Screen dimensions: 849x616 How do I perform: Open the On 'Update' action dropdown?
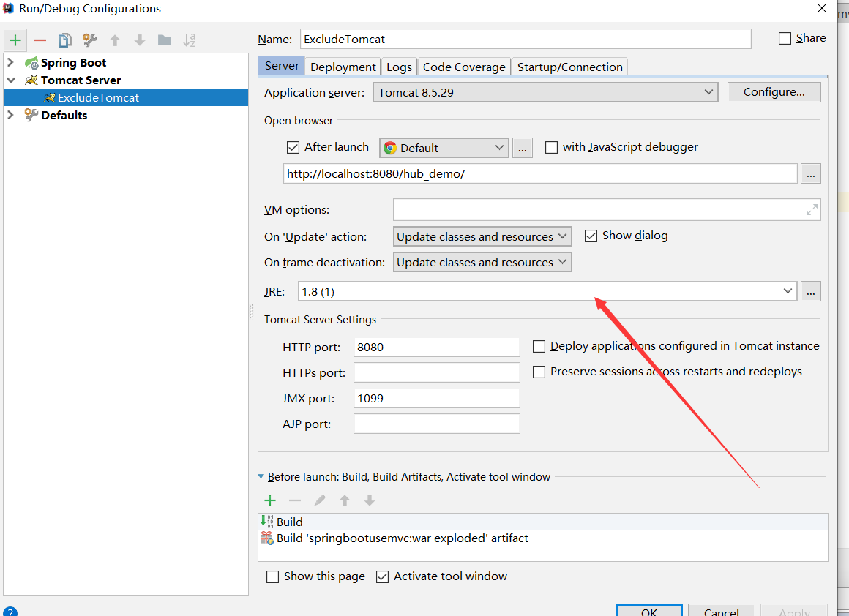tap(482, 236)
